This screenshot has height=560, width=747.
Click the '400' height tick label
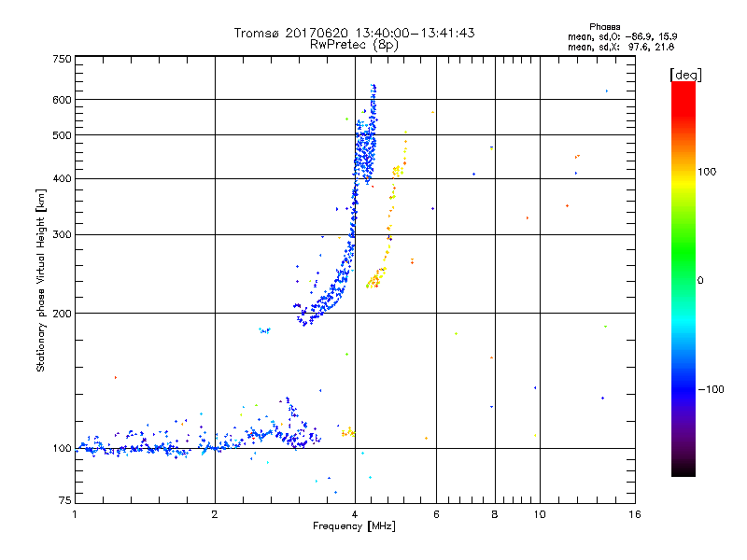(62, 178)
